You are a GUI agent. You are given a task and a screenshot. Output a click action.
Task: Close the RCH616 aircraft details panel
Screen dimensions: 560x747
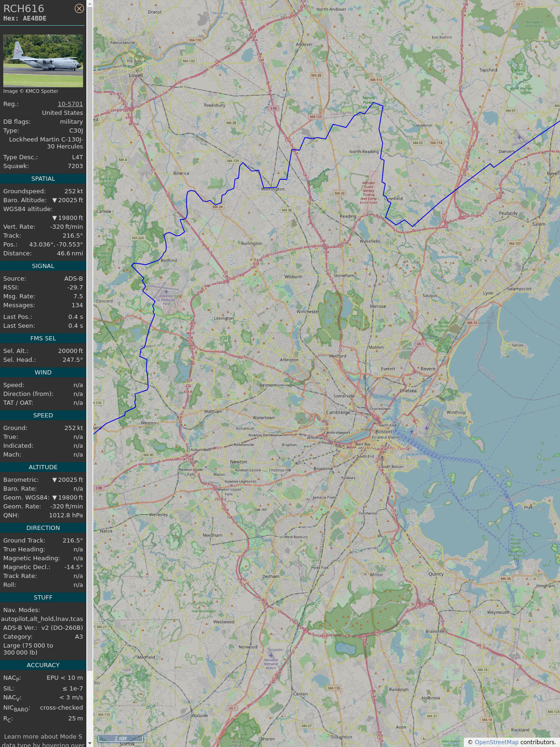[x=79, y=8]
